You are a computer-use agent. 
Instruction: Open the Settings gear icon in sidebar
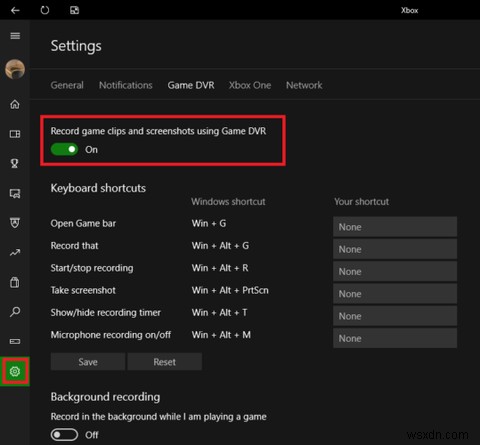(15, 371)
